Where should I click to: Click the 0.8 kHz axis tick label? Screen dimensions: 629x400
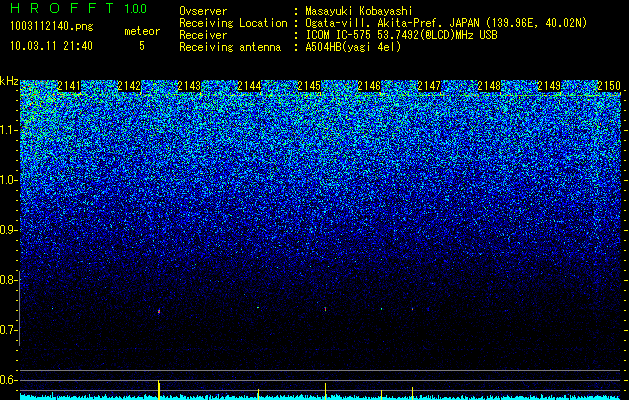point(8,280)
